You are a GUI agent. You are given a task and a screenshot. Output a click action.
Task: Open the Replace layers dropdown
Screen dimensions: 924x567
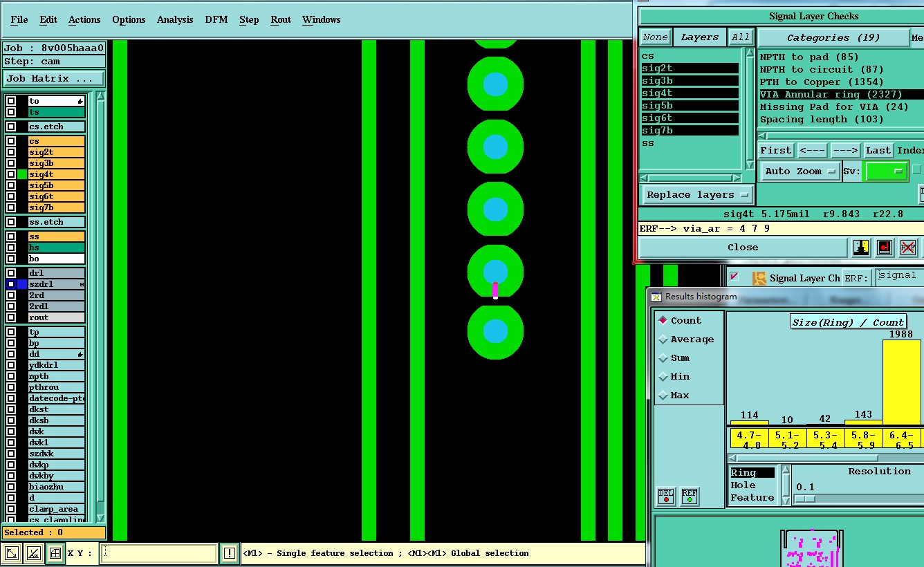pyautogui.click(x=697, y=194)
